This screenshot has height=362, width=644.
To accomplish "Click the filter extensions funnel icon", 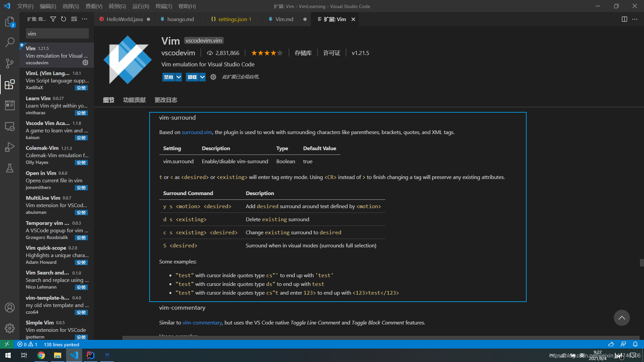I will click(53, 19).
